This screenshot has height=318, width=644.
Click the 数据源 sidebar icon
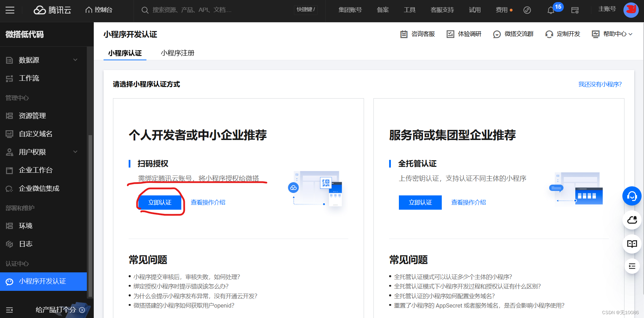9,60
